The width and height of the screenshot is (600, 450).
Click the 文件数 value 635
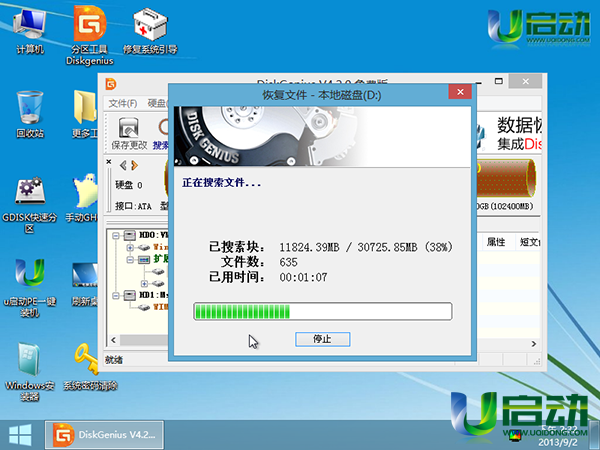289,262
